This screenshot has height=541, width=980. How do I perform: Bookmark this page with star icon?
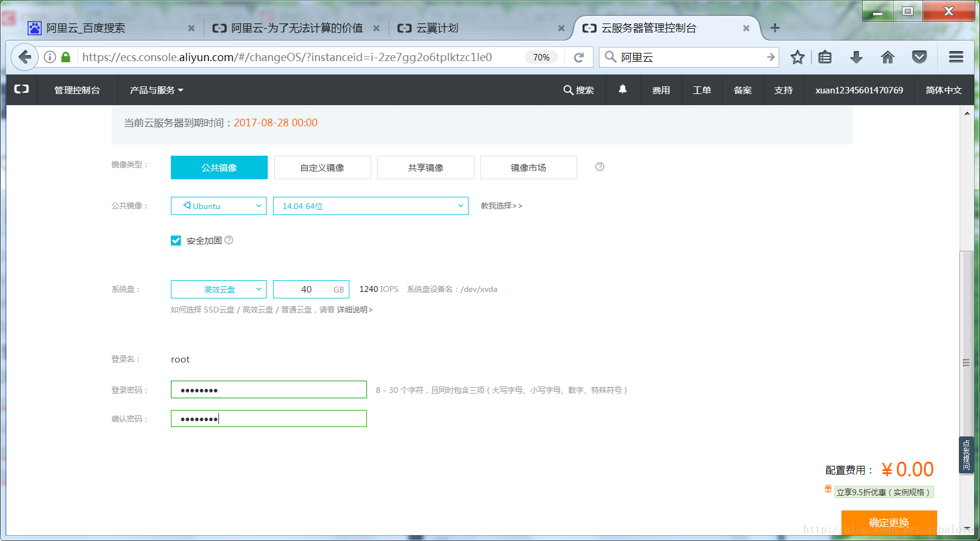click(x=797, y=57)
